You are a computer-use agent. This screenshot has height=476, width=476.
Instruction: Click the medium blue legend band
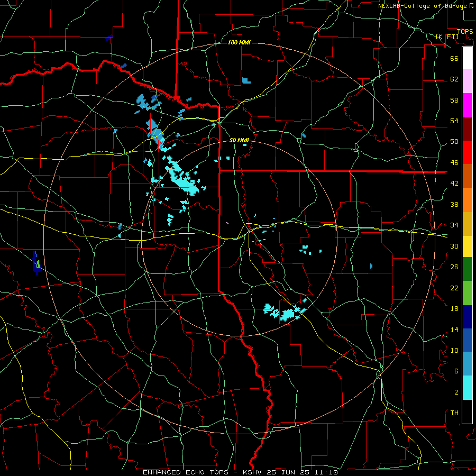coord(467,340)
